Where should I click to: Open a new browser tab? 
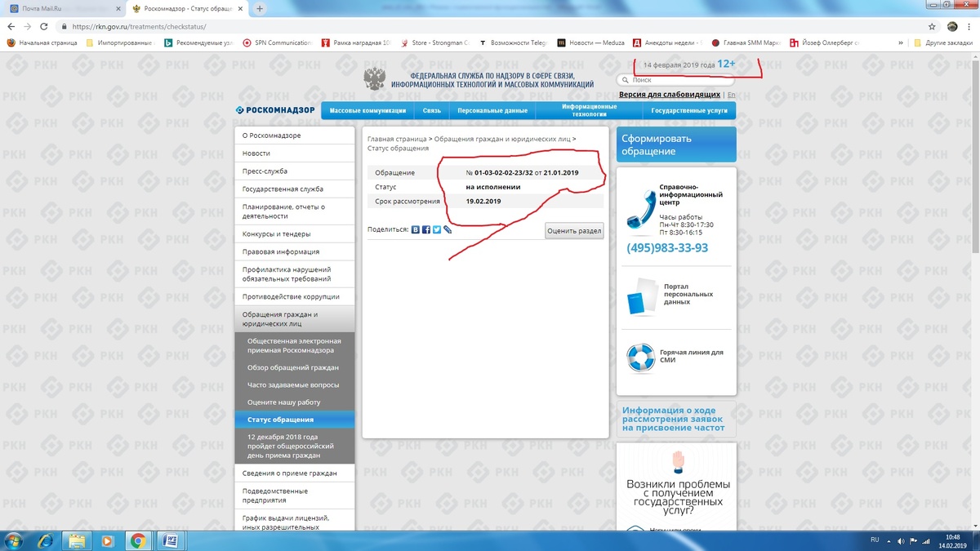(x=260, y=8)
